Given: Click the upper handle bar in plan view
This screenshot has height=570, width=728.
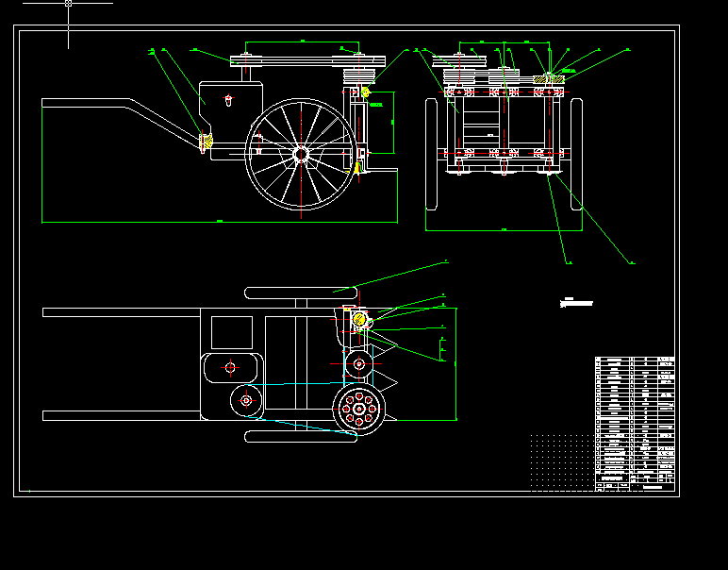Looking at the screenshot, I should click(x=122, y=312).
